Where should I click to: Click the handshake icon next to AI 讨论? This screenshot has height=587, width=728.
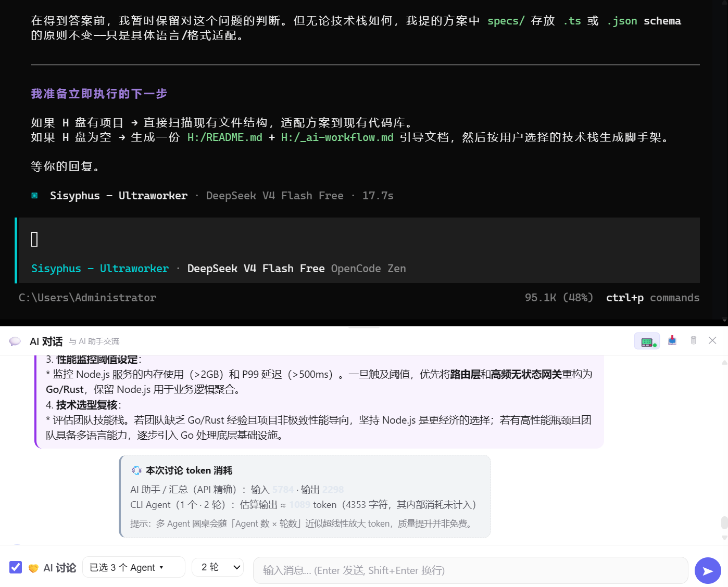pyautogui.click(x=33, y=568)
